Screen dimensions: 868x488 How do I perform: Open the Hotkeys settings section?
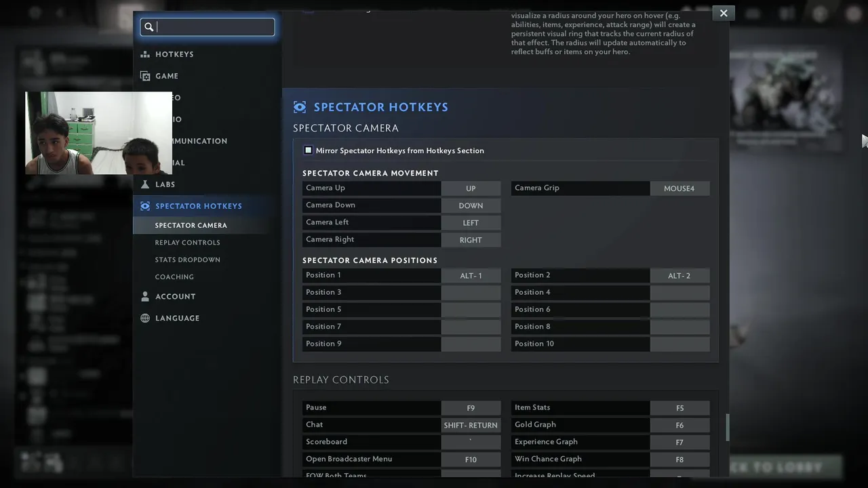(x=174, y=54)
